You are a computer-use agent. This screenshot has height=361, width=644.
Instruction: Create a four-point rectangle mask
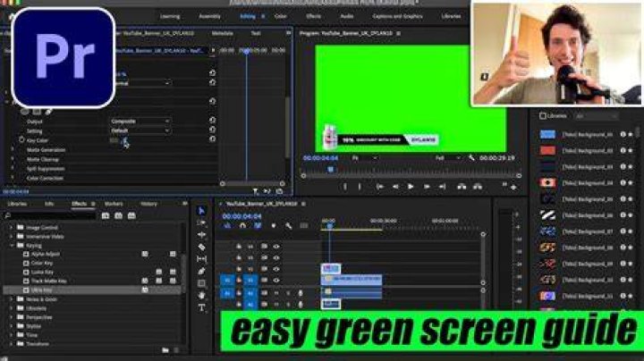[37, 112]
